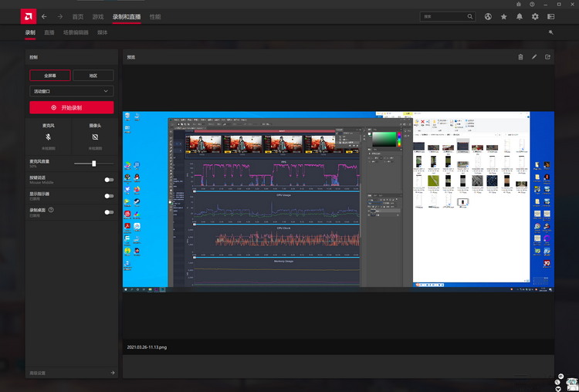Delete the preview using the trash icon
This screenshot has width=579, height=392.
520,57
